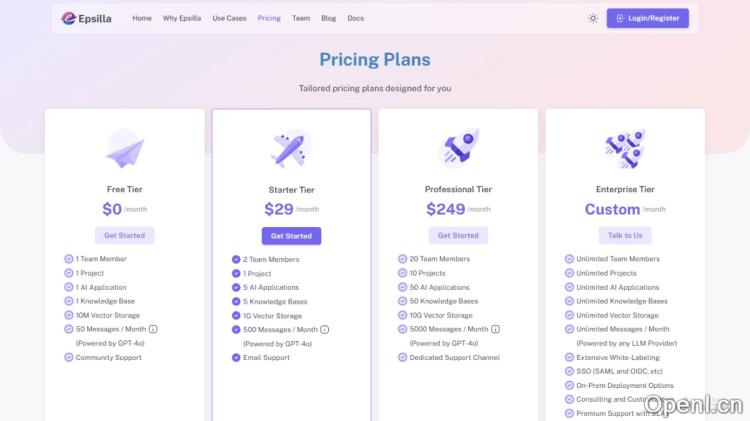Open the Use Cases menu
The width and height of the screenshot is (750, 421).
(x=229, y=18)
